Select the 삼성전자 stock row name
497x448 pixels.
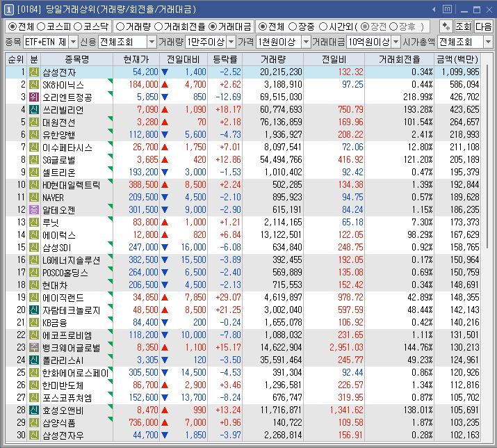(x=59, y=72)
